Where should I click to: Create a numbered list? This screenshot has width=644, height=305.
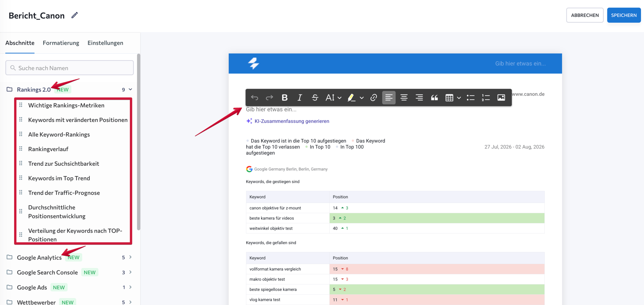pyautogui.click(x=486, y=98)
